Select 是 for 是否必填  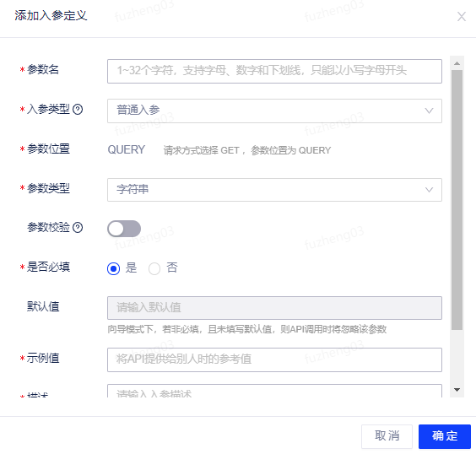(x=114, y=268)
